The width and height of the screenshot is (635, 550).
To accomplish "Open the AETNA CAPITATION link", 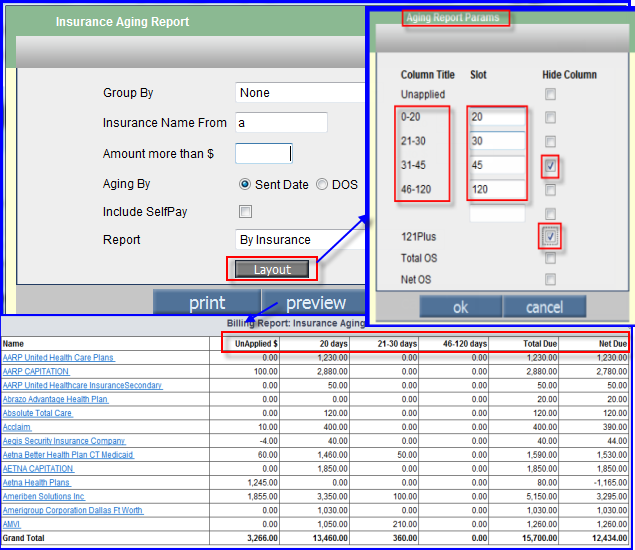I will point(38,469).
